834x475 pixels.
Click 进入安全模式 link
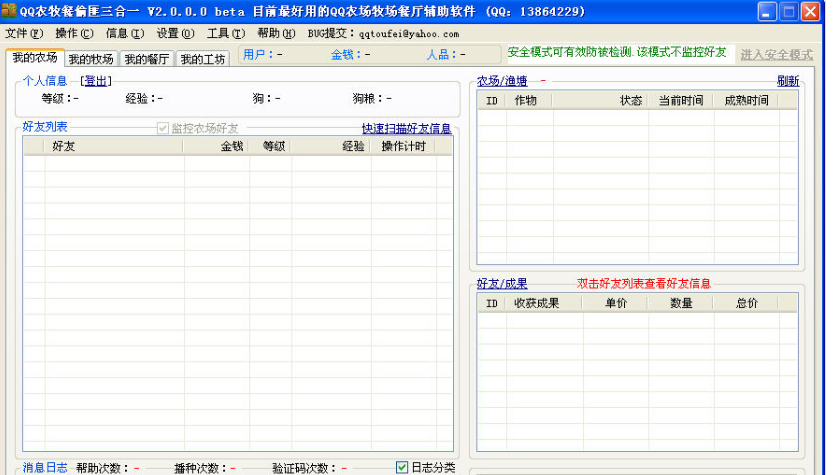click(777, 54)
